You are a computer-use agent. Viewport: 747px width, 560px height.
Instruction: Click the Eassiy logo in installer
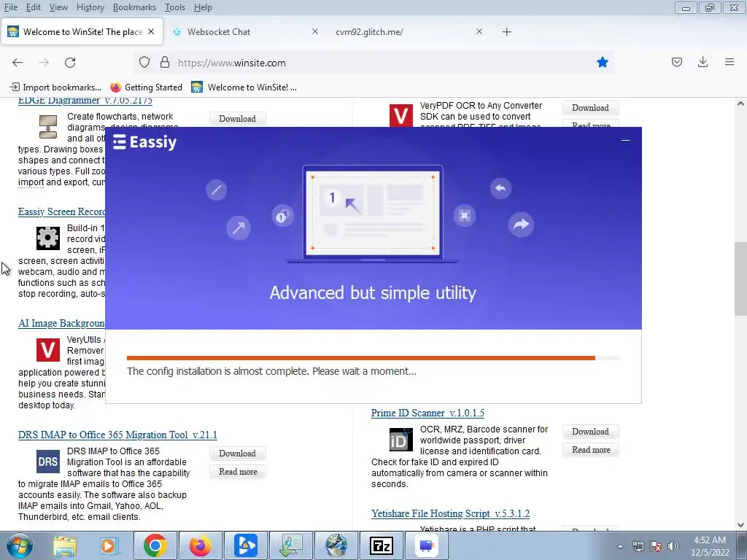coord(145,142)
